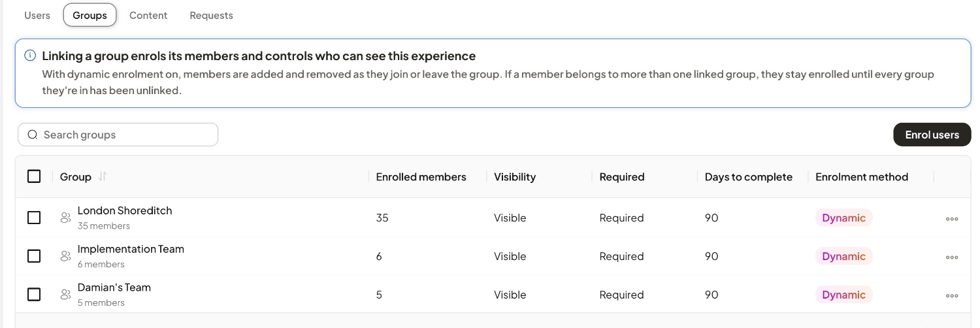This screenshot has height=328, width=980.
Task: Open the Users tab
Action: (x=37, y=15)
